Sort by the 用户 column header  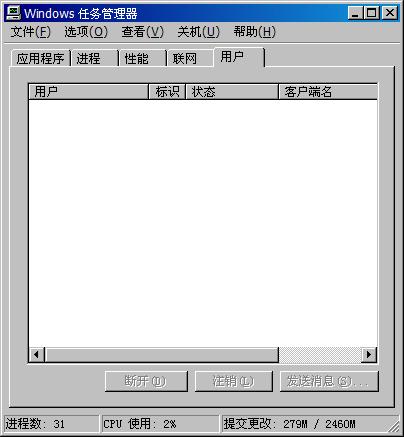click(89, 92)
